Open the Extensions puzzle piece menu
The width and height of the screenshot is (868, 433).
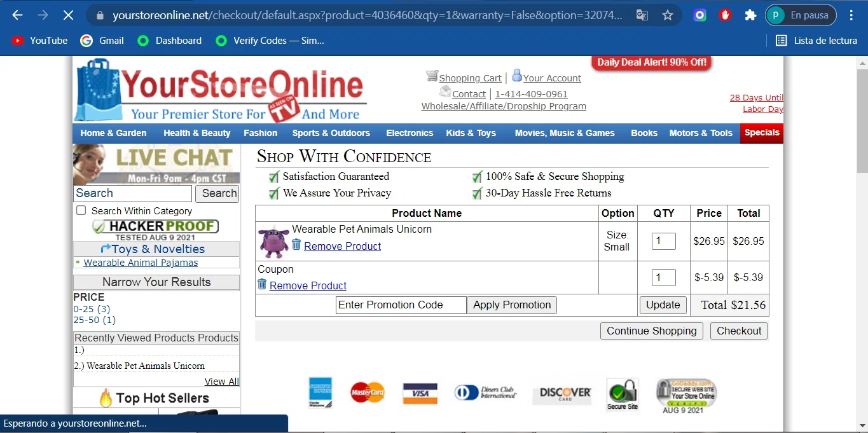coord(750,15)
